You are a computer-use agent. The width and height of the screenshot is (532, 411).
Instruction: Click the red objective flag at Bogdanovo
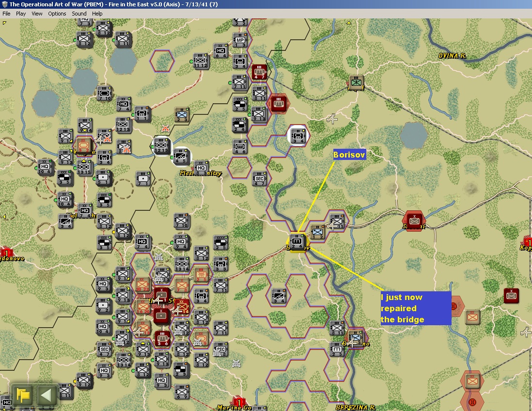(x=6, y=253)
